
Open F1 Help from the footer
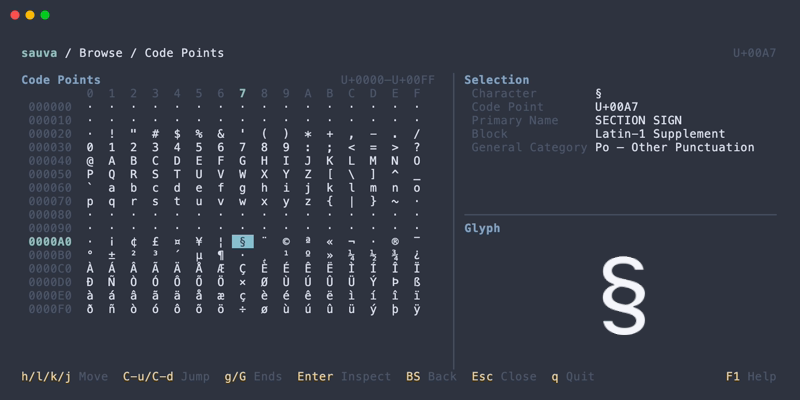click(751, 377)
